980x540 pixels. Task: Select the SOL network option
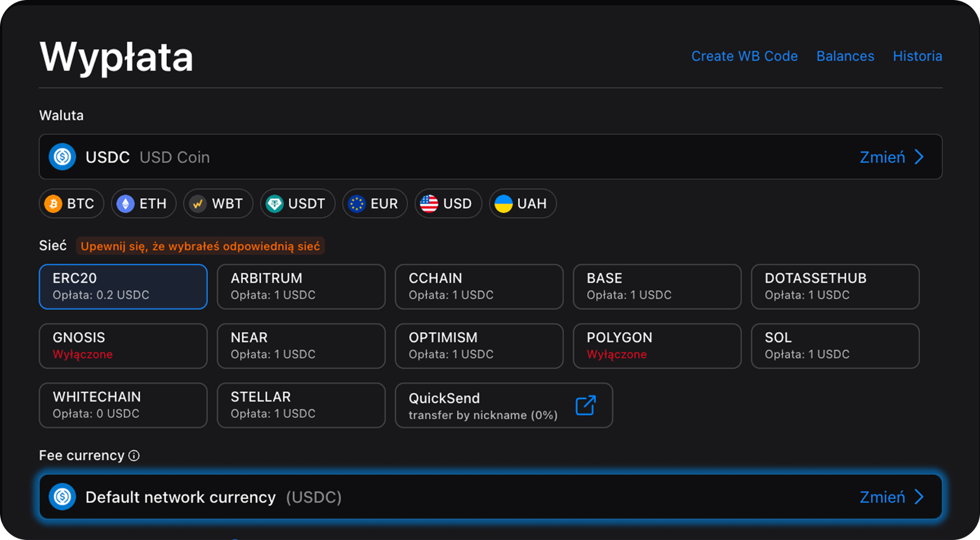click(835, 346)
